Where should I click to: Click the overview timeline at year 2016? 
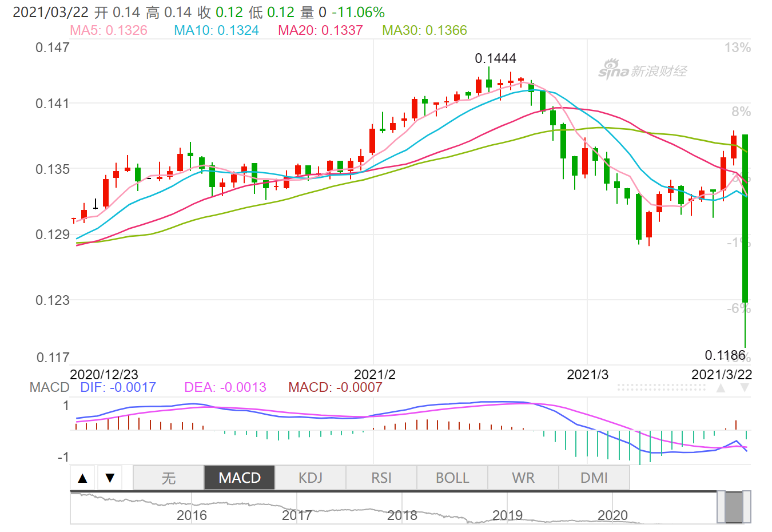pyautogui.click(x=192, y=515)
